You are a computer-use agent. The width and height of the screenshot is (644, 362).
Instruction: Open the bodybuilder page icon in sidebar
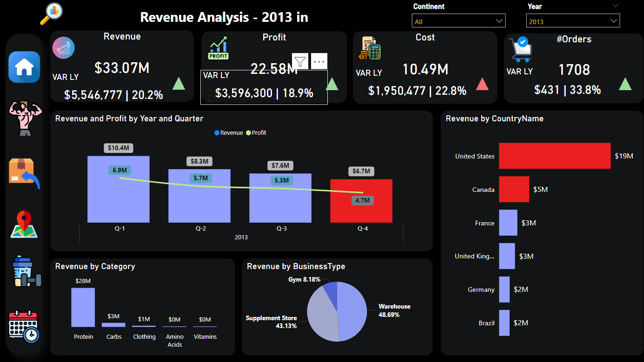24,119
